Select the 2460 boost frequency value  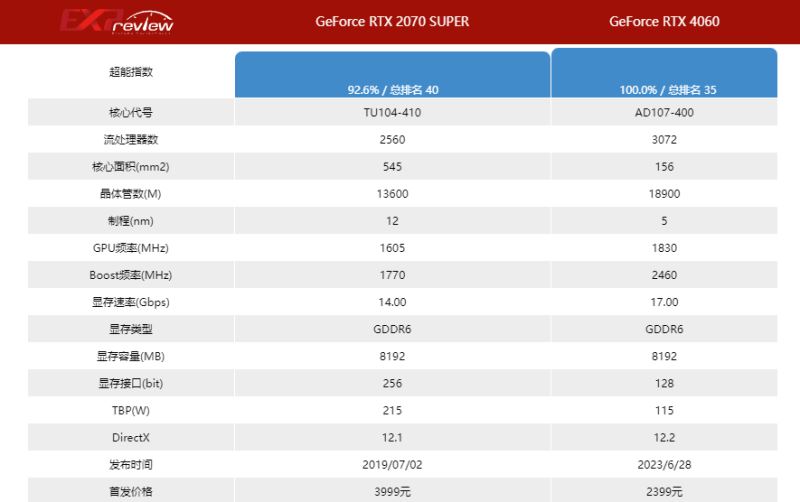click(664, 275)
